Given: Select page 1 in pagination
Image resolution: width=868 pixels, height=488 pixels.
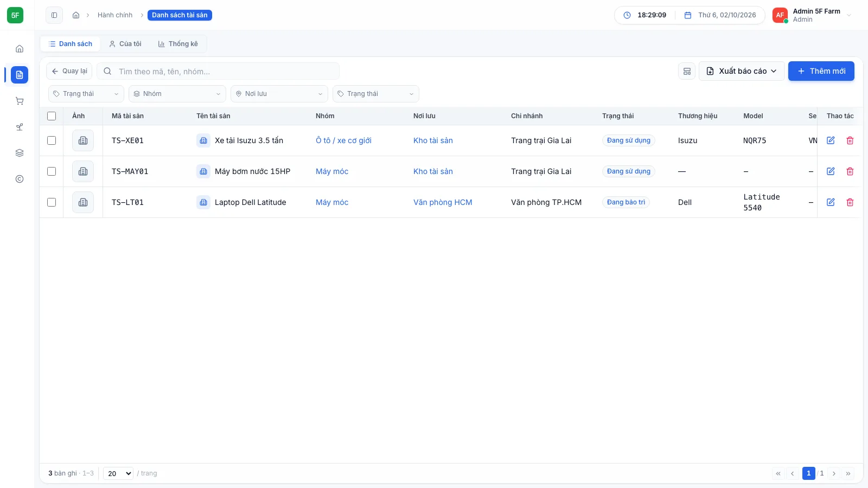Looking at the screenshot, I should click(x=808, y=473).
